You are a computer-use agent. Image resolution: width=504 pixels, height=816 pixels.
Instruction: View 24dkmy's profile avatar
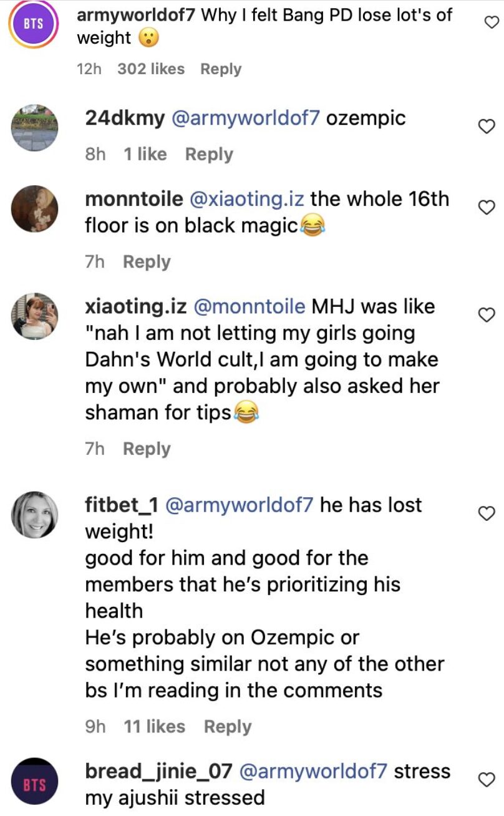coord(35,127)
